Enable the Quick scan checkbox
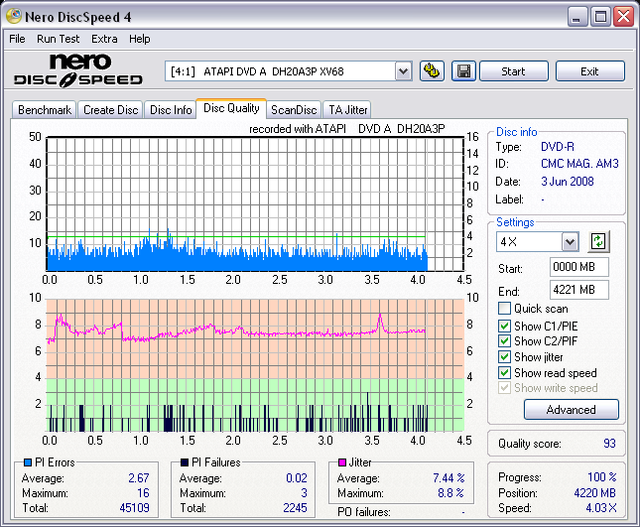This screenshot has height=527, width=640. [x=504, y=308]
